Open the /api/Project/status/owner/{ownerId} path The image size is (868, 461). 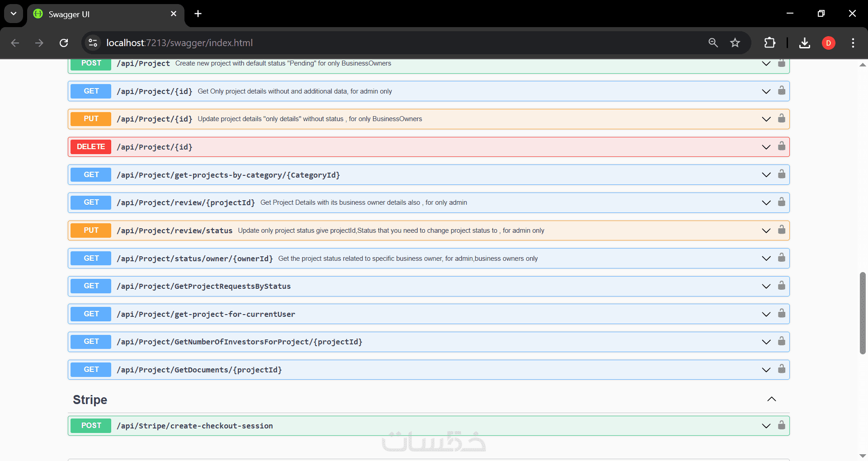click(194, 259)
